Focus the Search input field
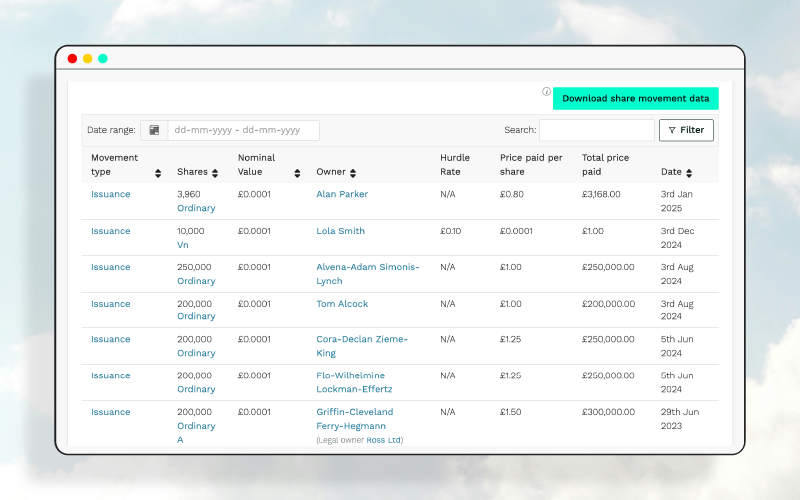This screenshot has width=800, height=500. pos(597,130)
